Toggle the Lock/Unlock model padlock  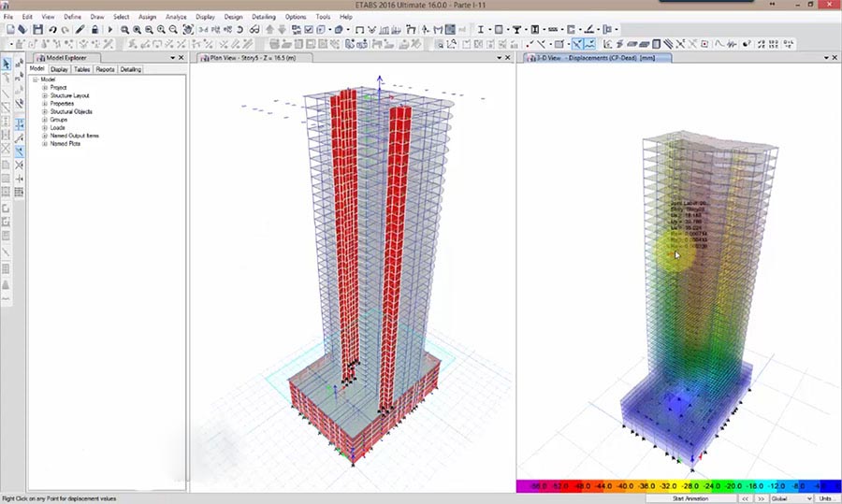tap(94, 30)
